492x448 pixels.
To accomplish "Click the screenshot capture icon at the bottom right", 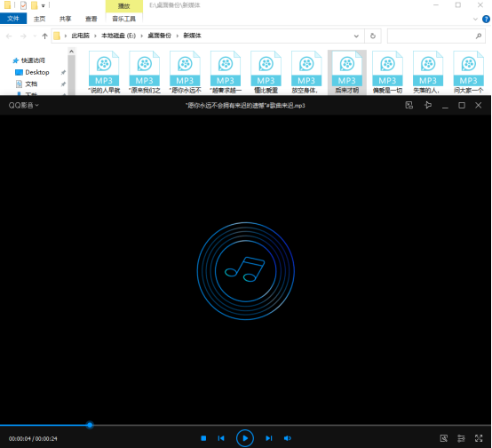I will coord(444,438).
